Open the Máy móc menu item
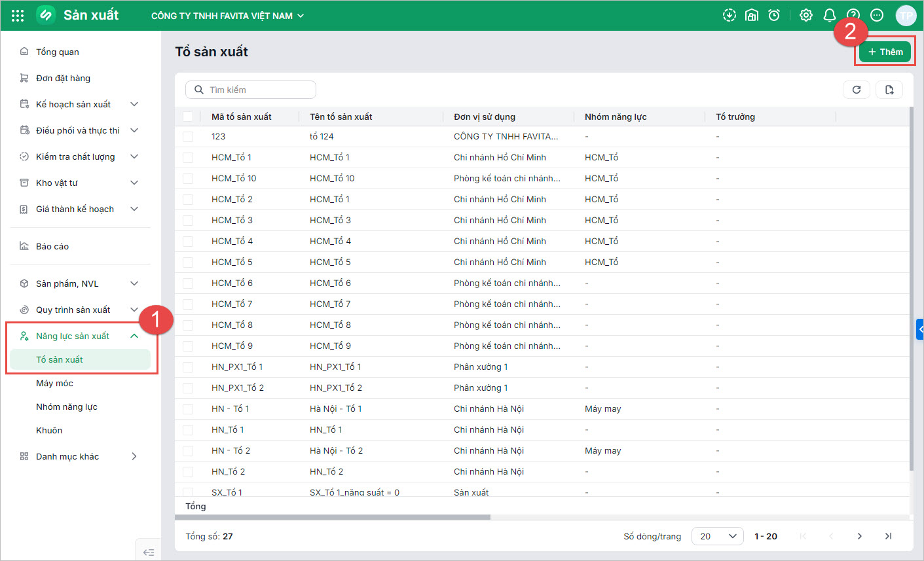 point(54,383)
